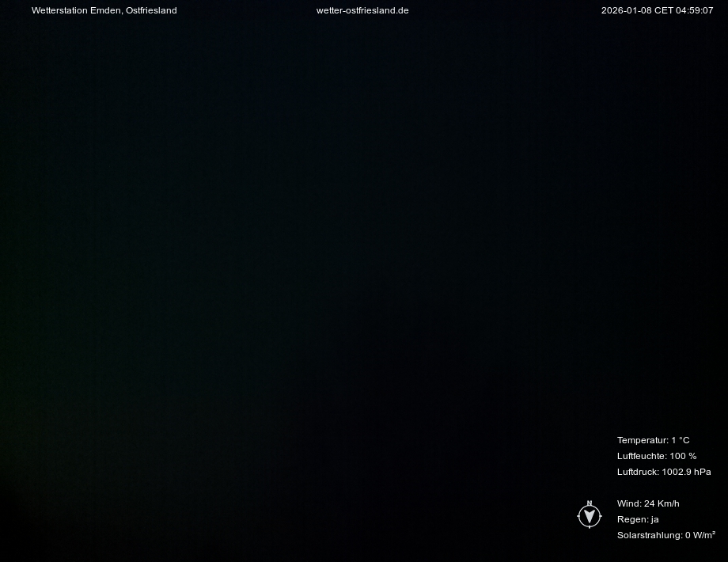Select the 24 Km/h wind speed value
The width and height of the screenshot is (728, 562).
[662, 503]
